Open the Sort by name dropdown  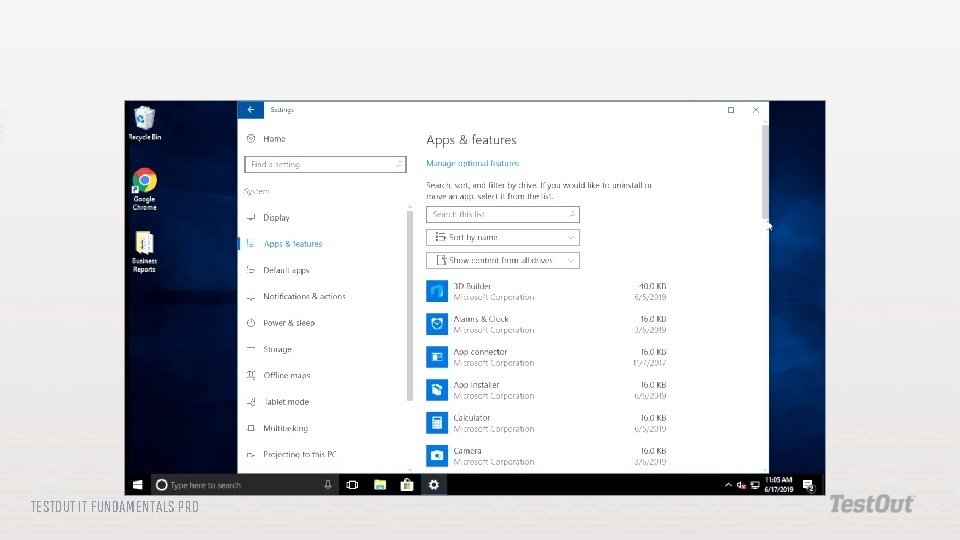coord(503,238)
